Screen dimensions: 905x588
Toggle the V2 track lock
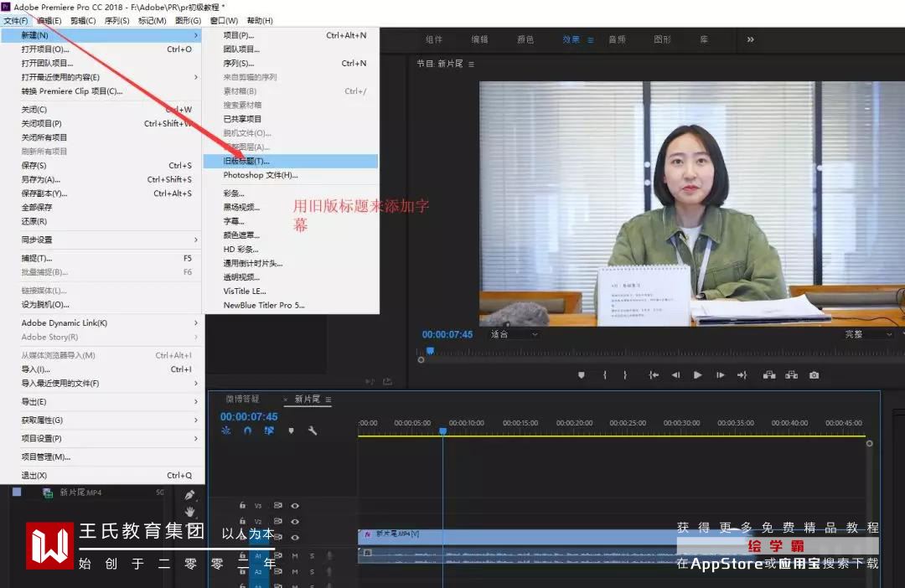242,521
